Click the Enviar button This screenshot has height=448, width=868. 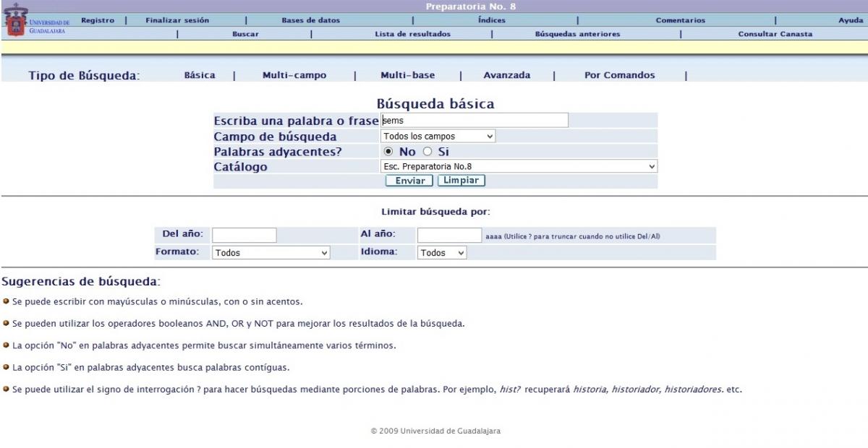410,181
